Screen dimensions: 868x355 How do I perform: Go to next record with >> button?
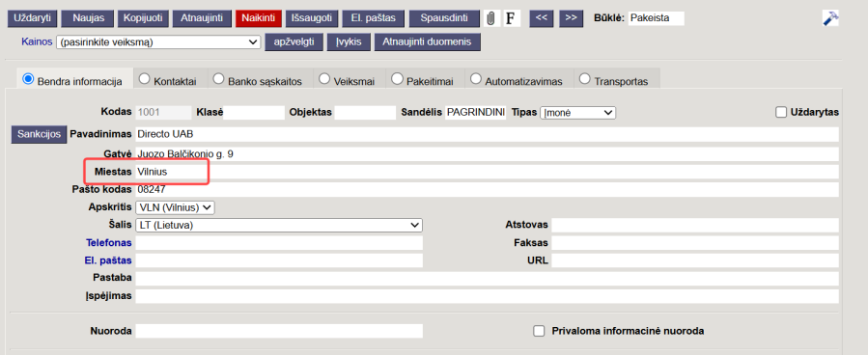click(x=572, y=18)
